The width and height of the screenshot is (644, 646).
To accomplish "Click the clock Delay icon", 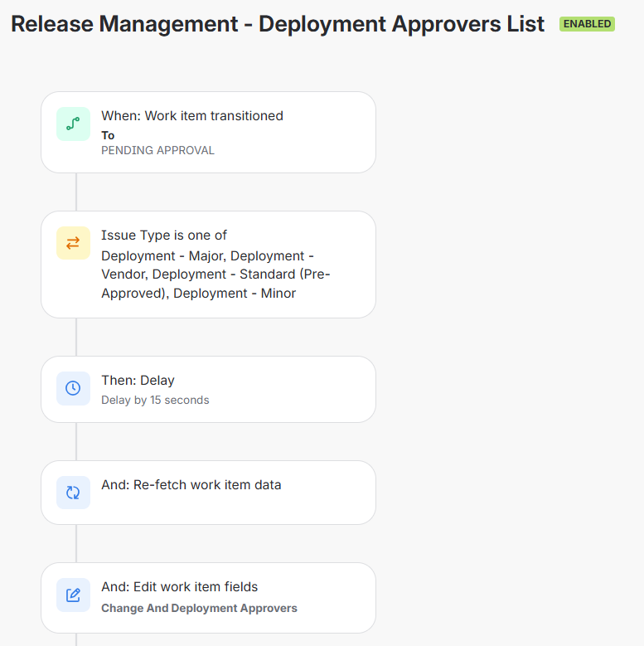I will 73,388.
